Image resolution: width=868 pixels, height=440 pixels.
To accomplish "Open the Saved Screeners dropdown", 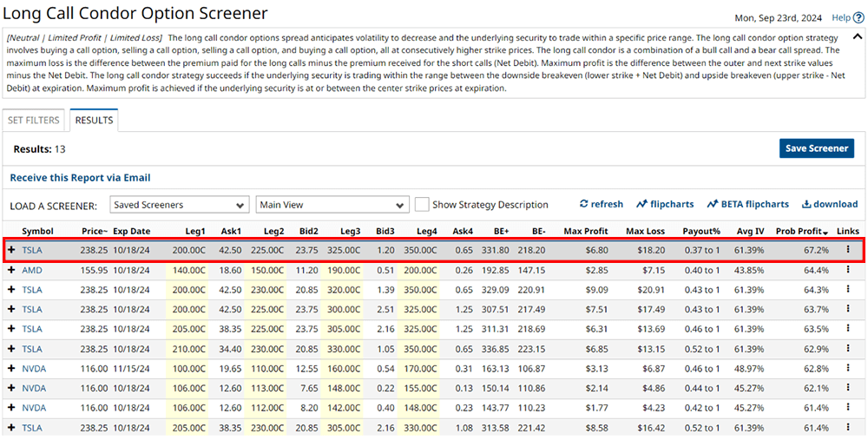I will (x=180, y=205).
